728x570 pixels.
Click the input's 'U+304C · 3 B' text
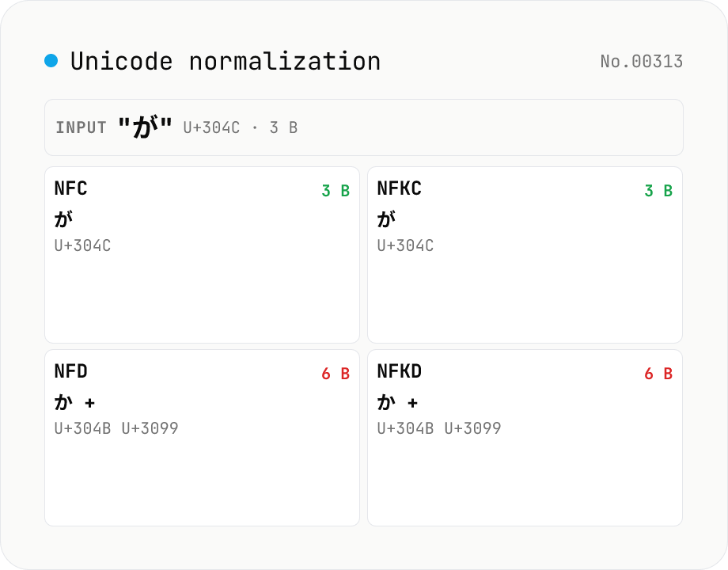[x=241, y=127]
